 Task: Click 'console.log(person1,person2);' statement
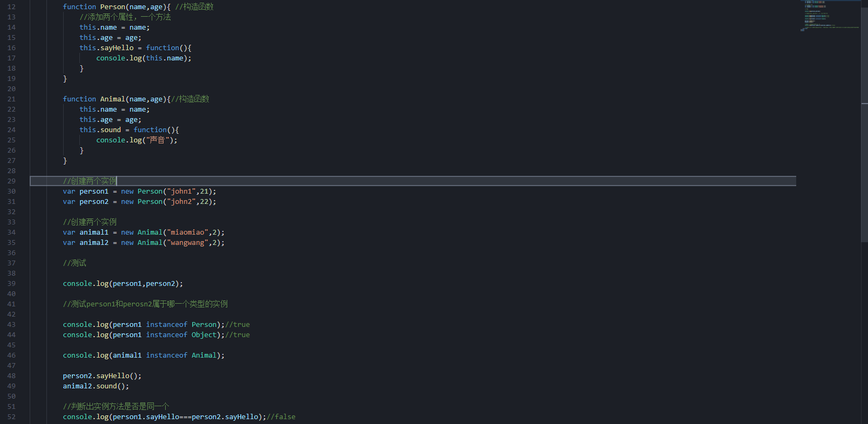[x=123, y=284]
